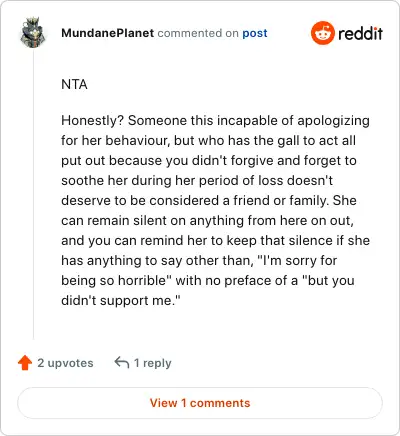Collapse the comment via the vertical thread line
Screen dimensions: 400x436
click(x=33, y=194)
